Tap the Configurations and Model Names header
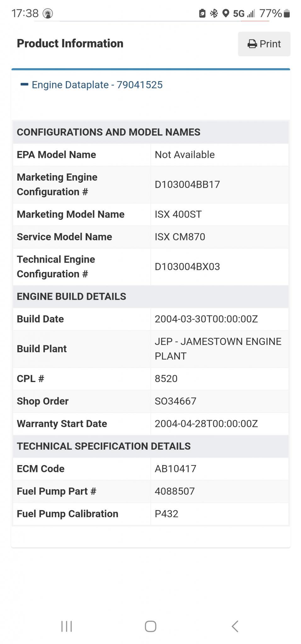 point(150,132)
